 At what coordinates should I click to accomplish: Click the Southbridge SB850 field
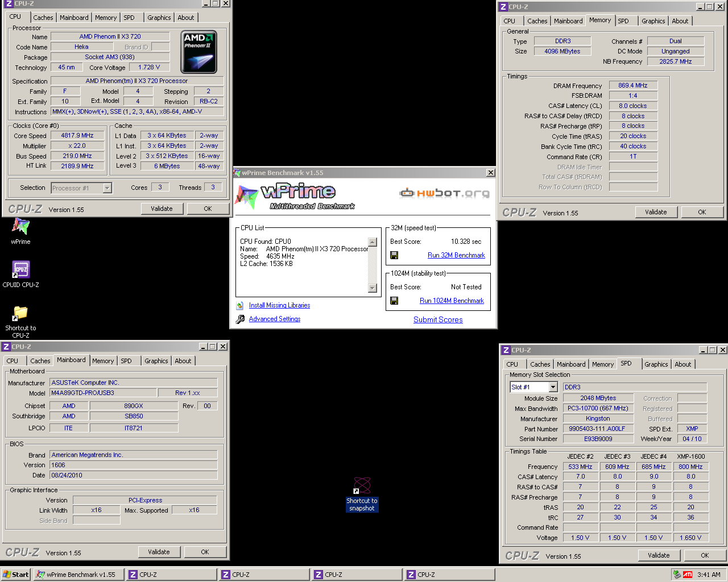[134, 416]
